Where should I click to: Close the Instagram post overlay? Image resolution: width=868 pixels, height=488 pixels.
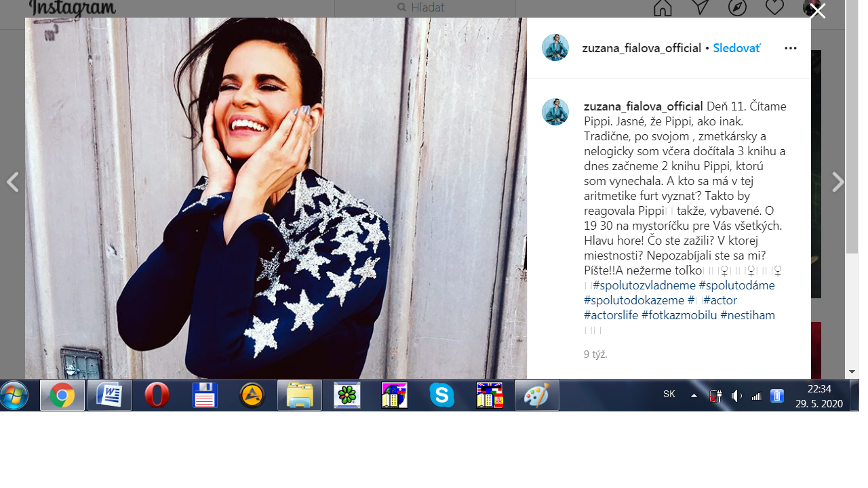818,11
